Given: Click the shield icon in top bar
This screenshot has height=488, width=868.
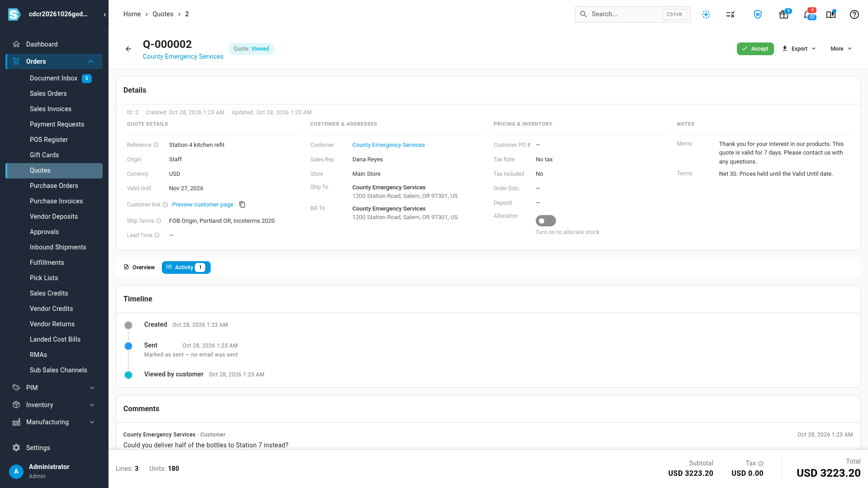Looking at the screenshot, I should [x=758, y=14].
